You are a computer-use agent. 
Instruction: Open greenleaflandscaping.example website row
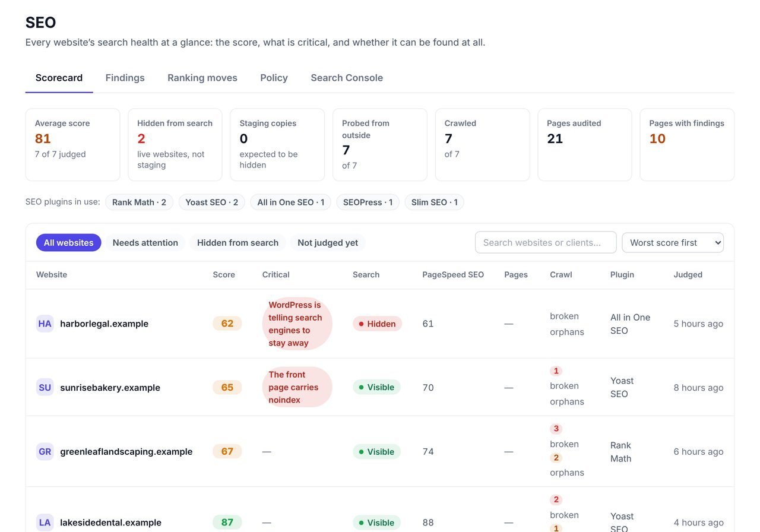click(x=380, y=451)
